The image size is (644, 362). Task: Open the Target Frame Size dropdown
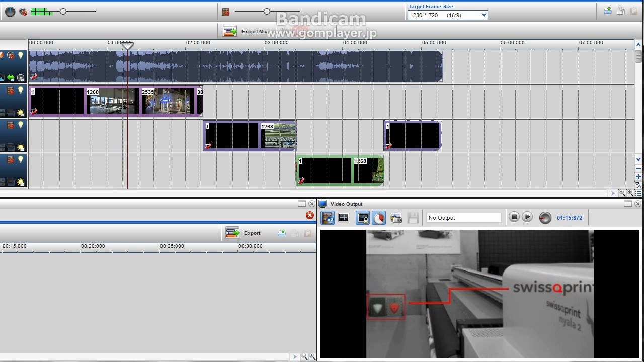(448, 15)
